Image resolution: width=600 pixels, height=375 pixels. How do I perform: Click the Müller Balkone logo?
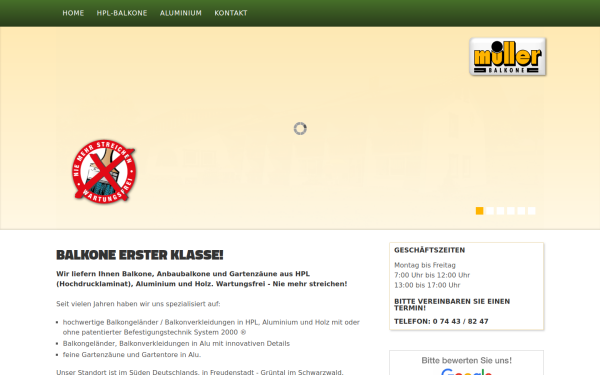coord(508,57)
